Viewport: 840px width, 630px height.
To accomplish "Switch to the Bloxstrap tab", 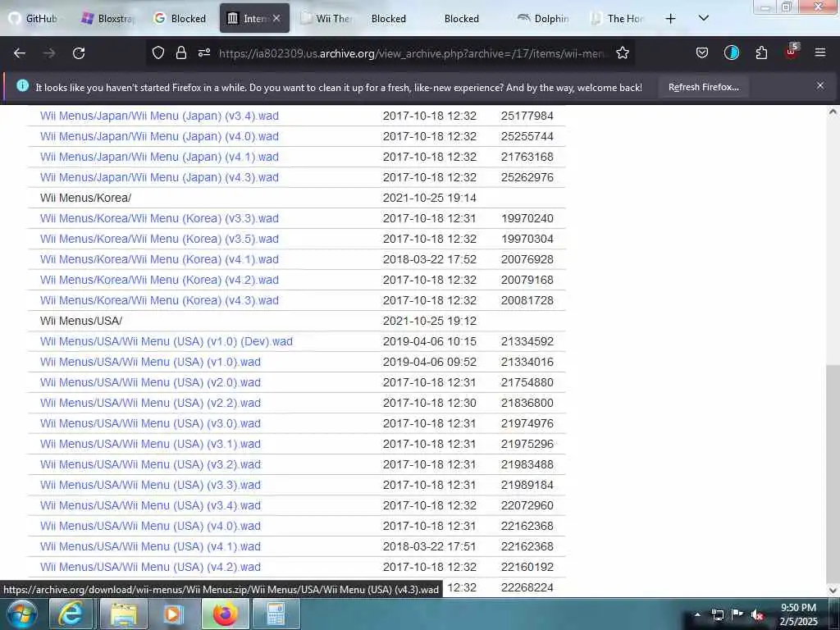I will point(107,18).
